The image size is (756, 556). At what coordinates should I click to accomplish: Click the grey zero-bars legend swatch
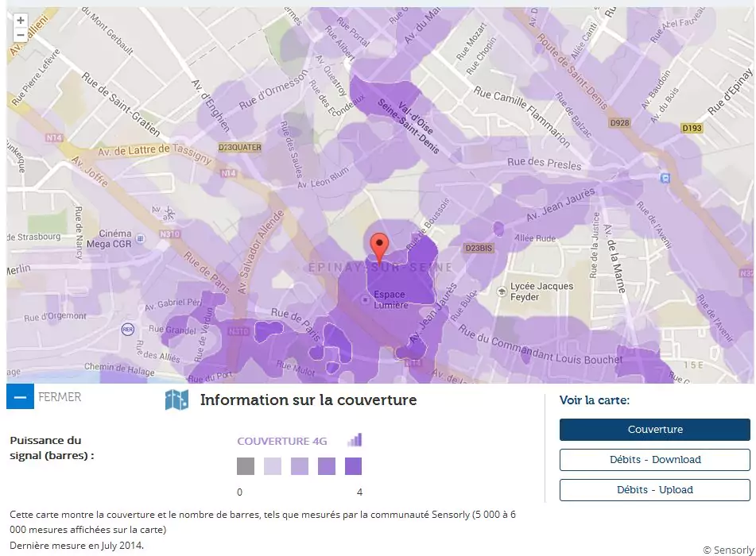246,466
